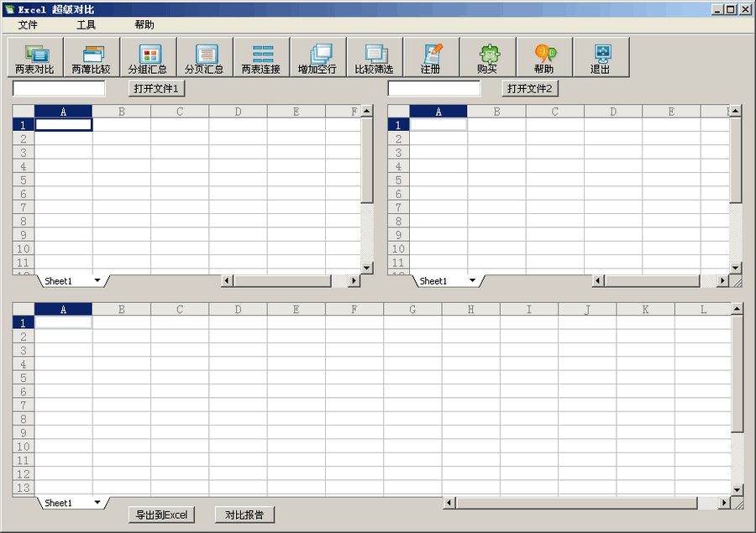Image resolution: width=756 pixels, height=533 pixels.
Task: Open the 购买 page icon
Action: pos(488,56)
